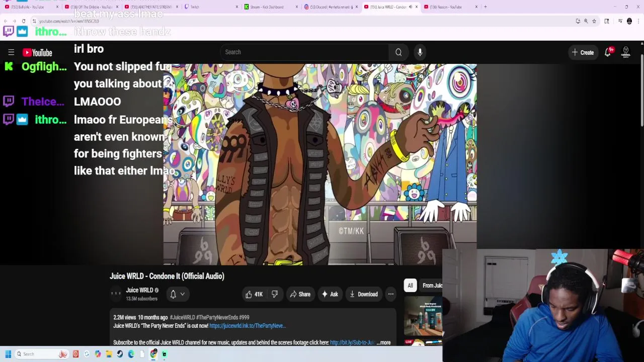Expand the description with ...more
Viewport: 644px width, 362px height.
[x=383, y=342]
